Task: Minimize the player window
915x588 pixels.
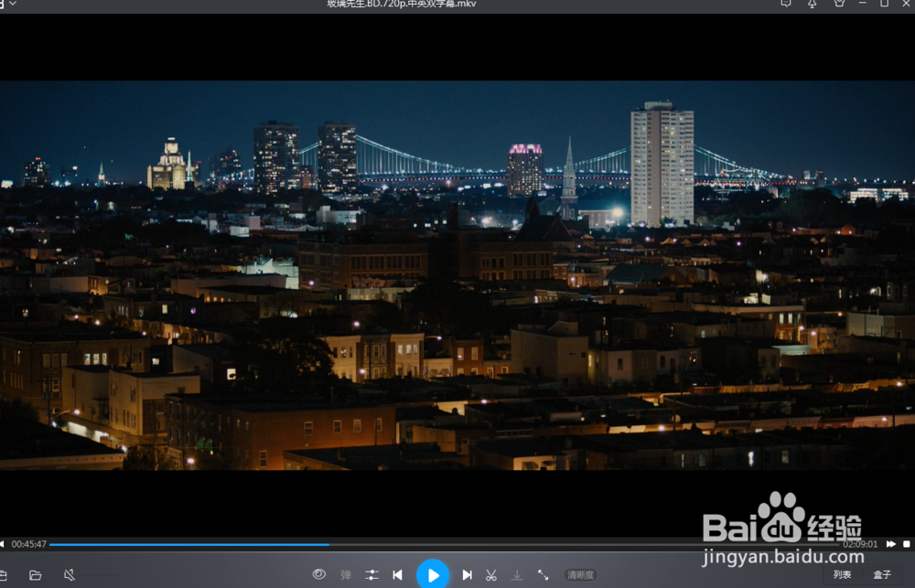Action: (863, 4)
